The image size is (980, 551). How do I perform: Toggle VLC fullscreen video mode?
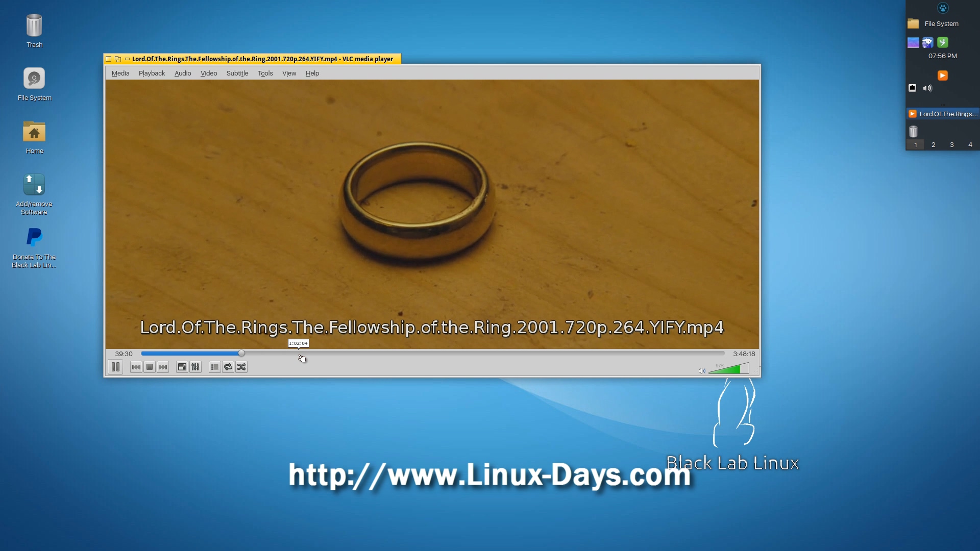[x=182, y=367]
